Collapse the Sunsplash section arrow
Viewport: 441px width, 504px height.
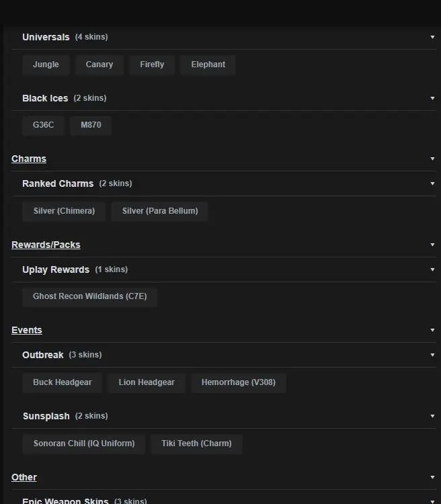pyautogui.click(x=432, y=416)
